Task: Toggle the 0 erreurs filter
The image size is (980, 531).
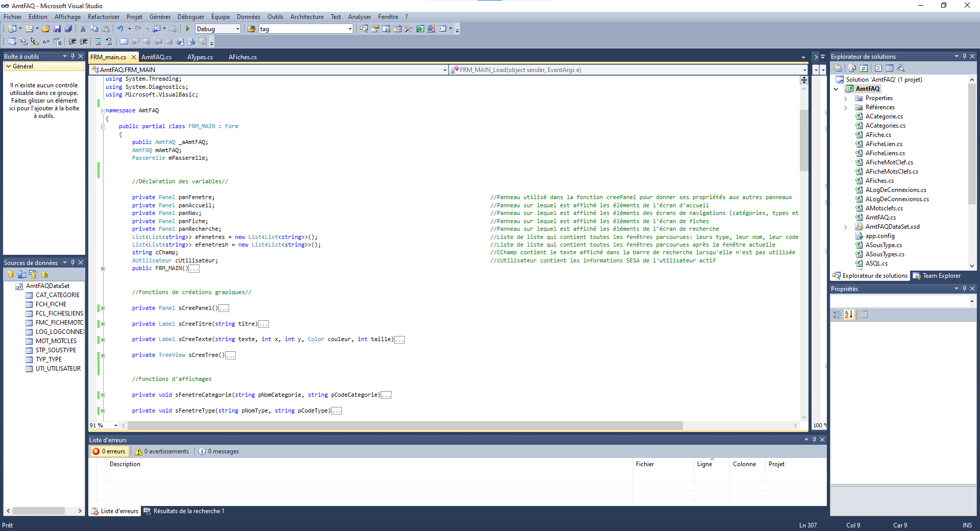Action: coord(109,451)
